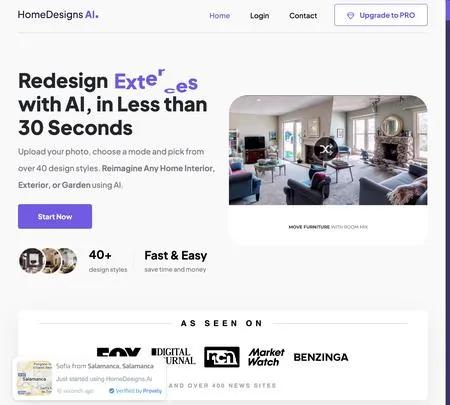Image resolution: width=450 pixels, height=405 pixels.
Task: Click the Move Furniture with Room Mix caption
Action: [x=328, y=227]
